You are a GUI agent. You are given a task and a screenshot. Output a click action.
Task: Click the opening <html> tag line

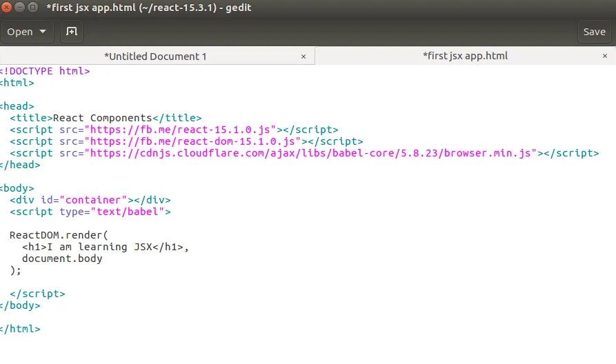tap(17, 83)
